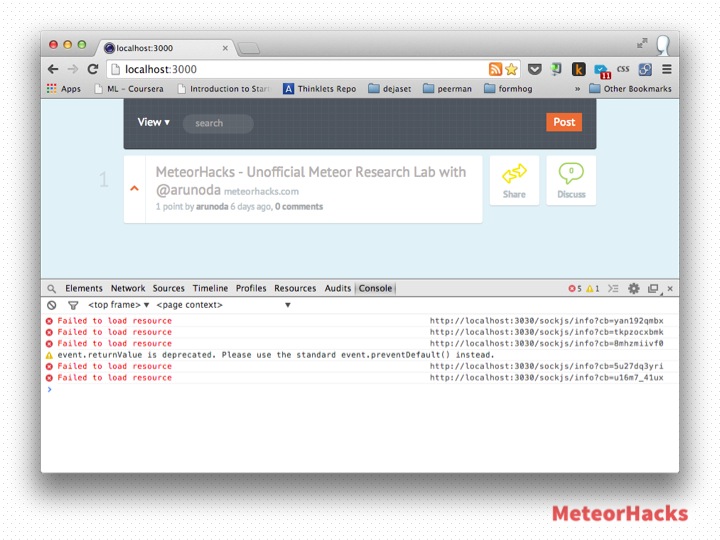Open the View dropdown menu
720x540 pixels.
coord(154,122)
